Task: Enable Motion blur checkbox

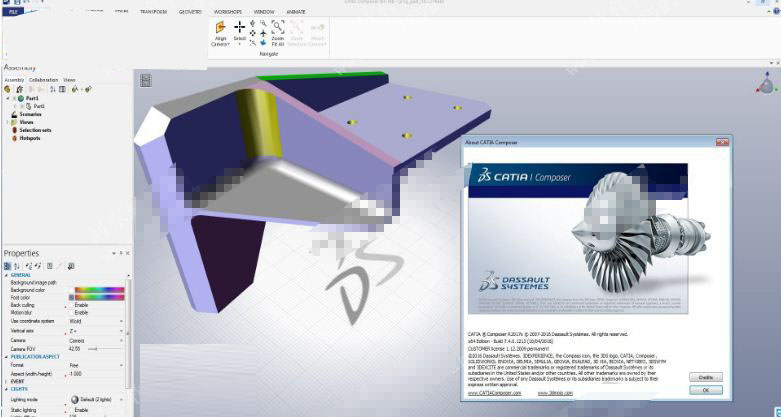Action: (x=71, y=313)
